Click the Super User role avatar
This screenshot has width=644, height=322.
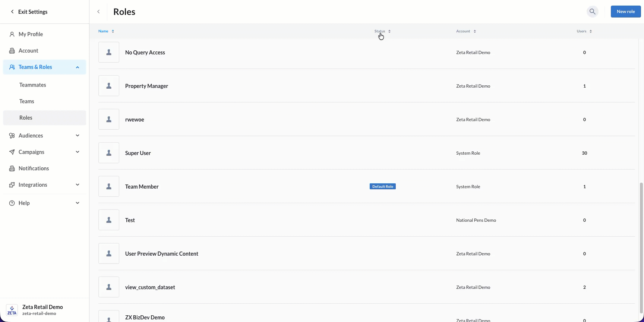tap(109, 153)
